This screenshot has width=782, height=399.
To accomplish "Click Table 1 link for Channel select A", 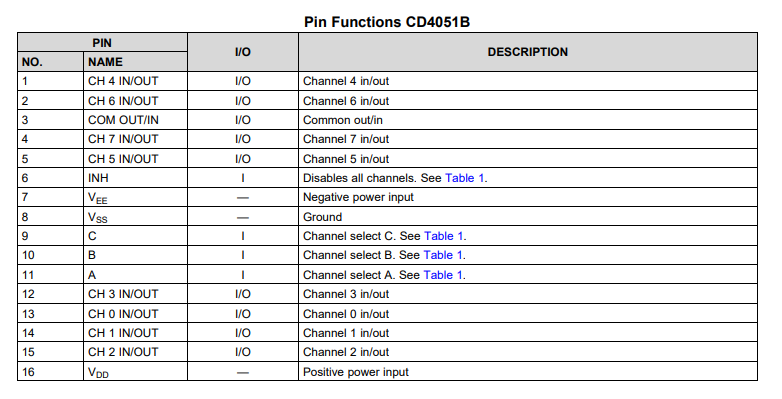I will [443, 275].
